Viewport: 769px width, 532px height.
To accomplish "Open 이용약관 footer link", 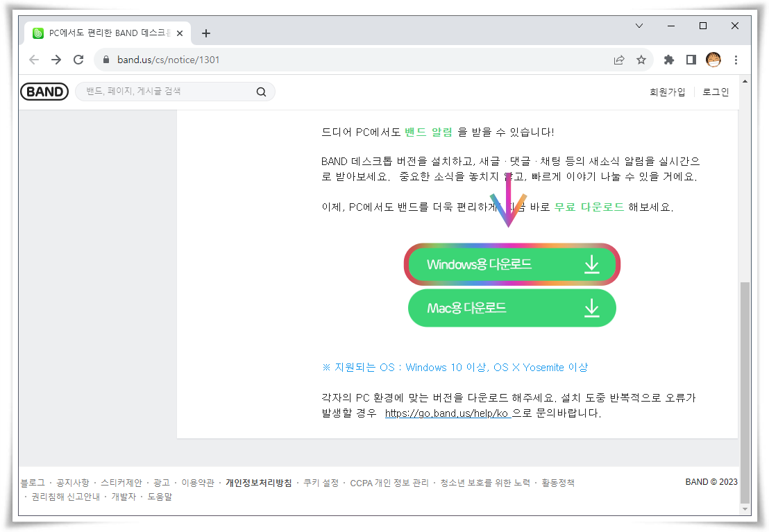I will pyautogui.click(x=198, y=483).
